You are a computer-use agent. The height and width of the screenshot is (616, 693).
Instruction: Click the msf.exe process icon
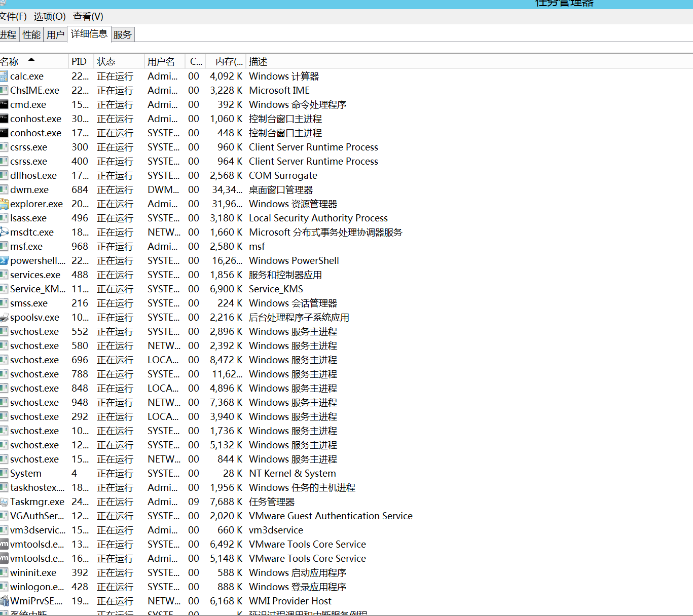coord(4,247)
